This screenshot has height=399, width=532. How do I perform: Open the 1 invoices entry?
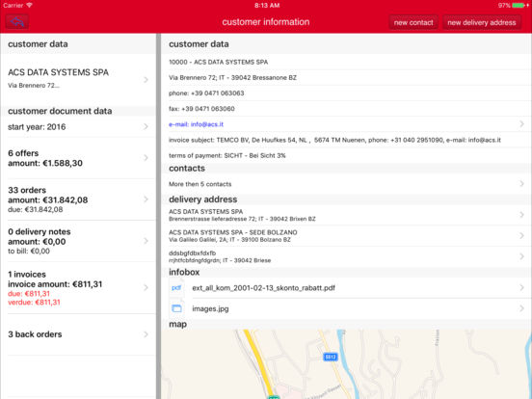tap(78, 287)
